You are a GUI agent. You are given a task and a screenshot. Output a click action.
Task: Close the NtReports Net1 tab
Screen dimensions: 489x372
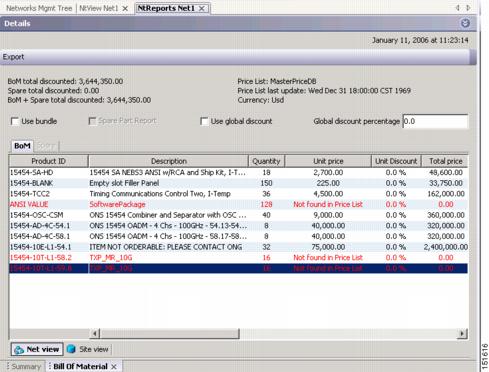pos(202,9)
